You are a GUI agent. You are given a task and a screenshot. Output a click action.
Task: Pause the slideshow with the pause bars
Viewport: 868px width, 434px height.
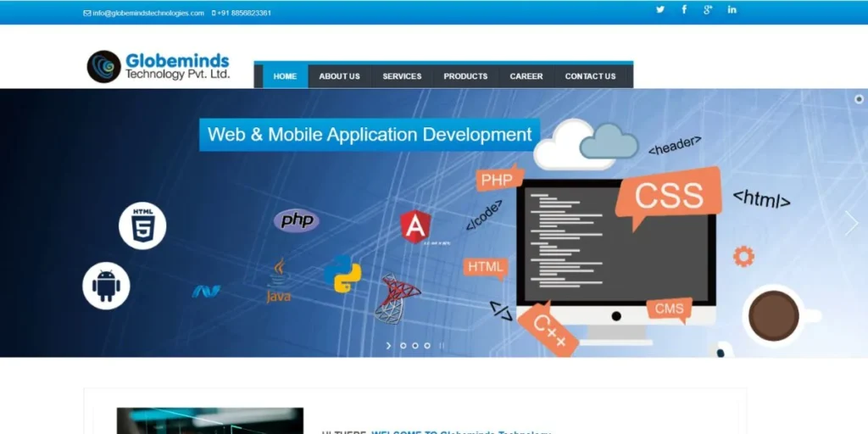click(x=442, y=346)
